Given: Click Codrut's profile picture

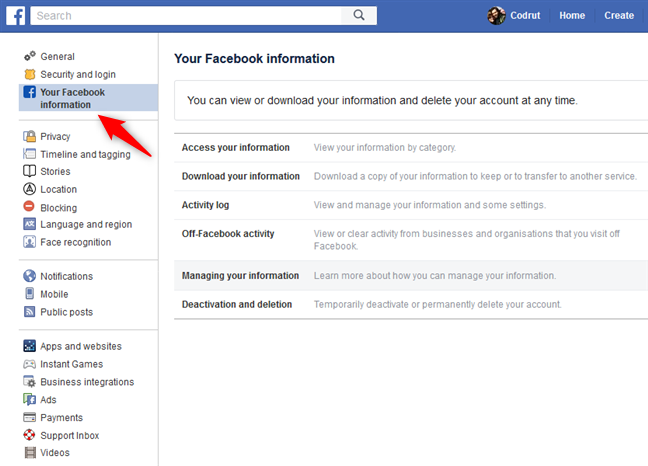Looking at the screenshot, I should click(x=496, y=16).
